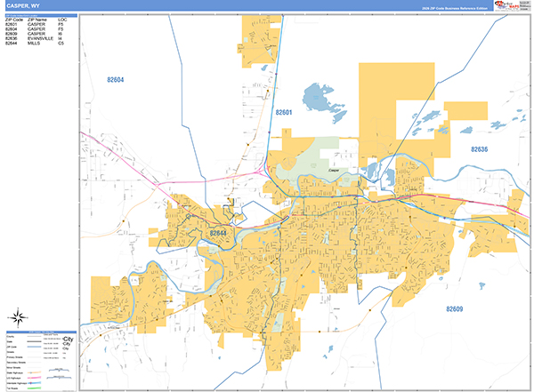The height and width of the screenshot is (392, 534).
Task: Click the Toll Roads green legend swatch
Action: coord(34,388)
